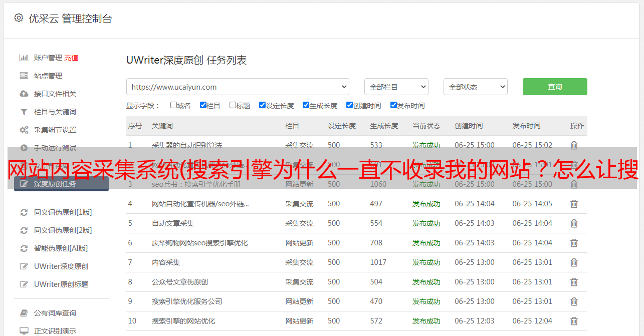The height and width of the screenshot is (336, 644).
Task: Delete task 1 采集器的自动识别算法
Action: pos(574,145)
